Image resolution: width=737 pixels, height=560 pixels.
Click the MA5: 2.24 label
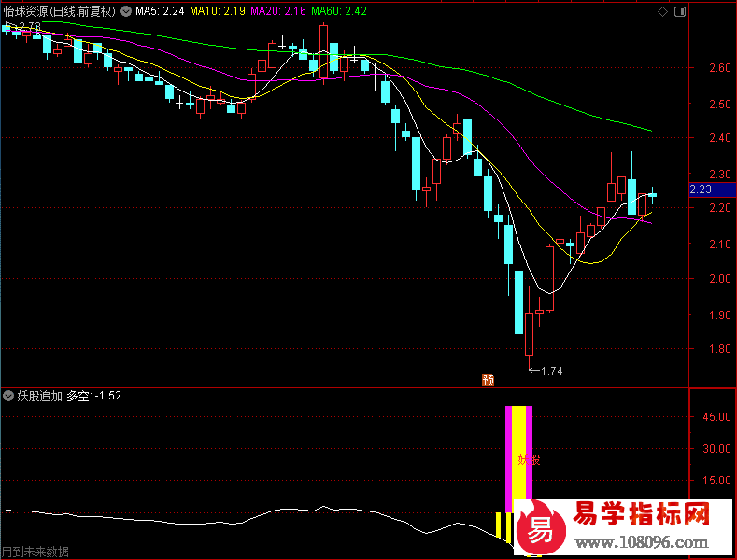coord(160,11)
